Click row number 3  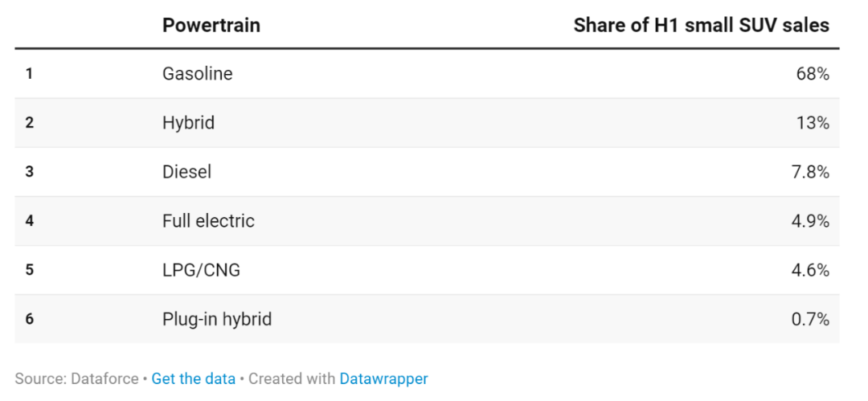29,172
